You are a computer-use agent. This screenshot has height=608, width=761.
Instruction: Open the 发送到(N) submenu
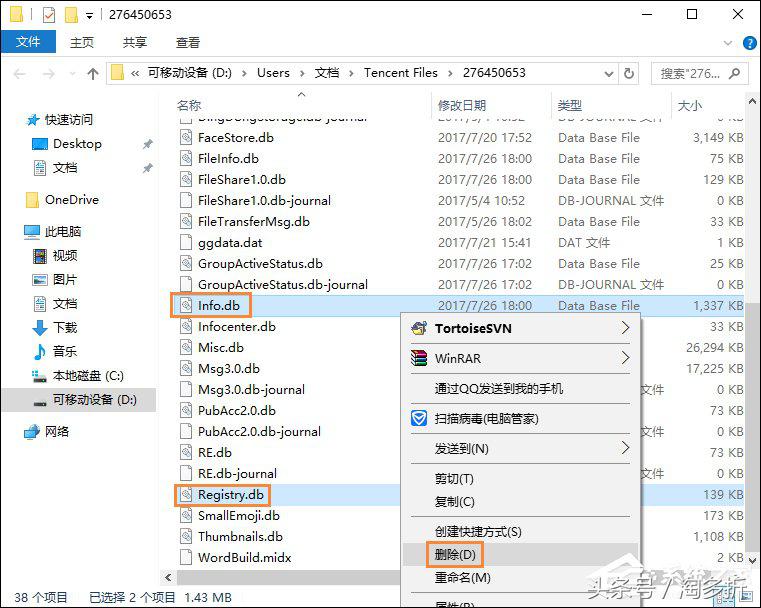tap(520, 448)
